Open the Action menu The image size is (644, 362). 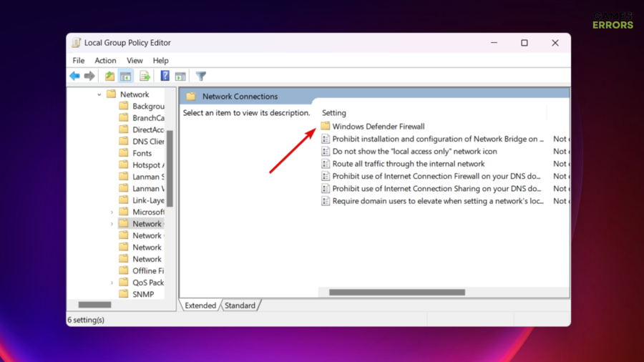(x=105, y=61)
